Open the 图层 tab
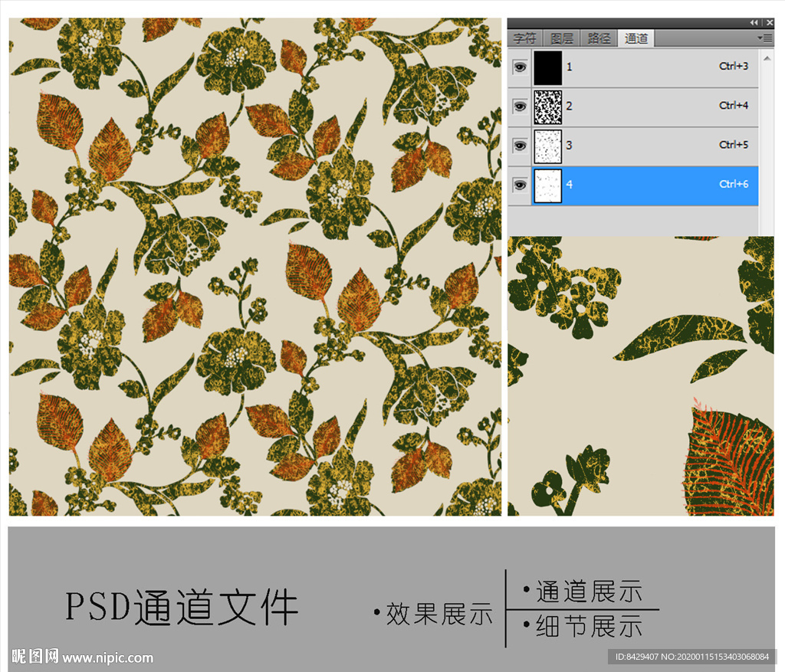The height and width of the screenshot is (672, 785). click(x=562, y=38)
